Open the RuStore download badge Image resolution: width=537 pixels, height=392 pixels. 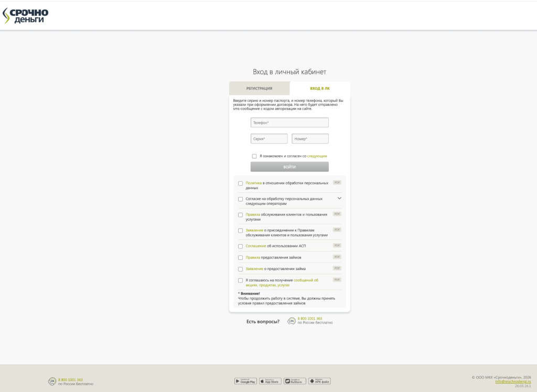295,381
